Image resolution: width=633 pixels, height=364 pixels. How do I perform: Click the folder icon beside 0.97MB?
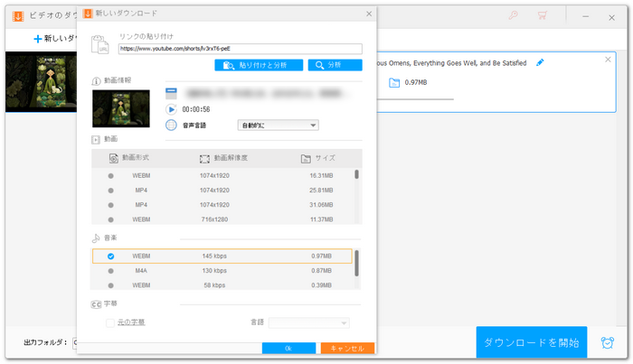point(393,83)
